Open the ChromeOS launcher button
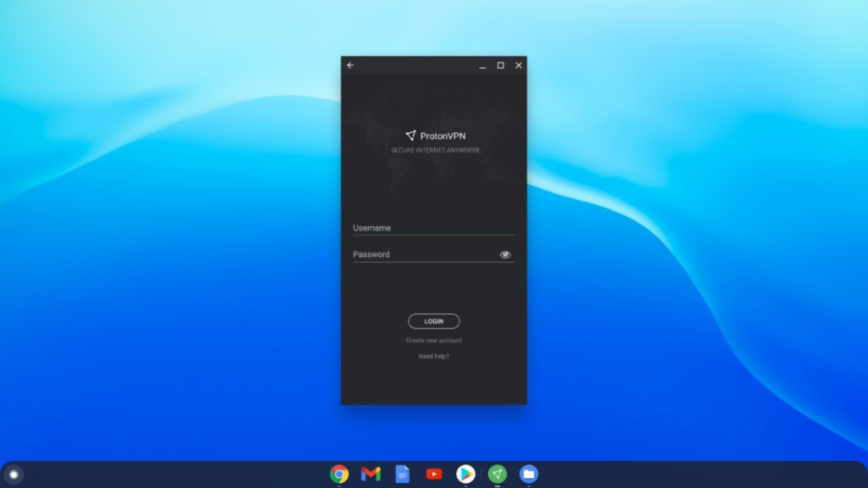The width and height of the screenshot is (868, 488). click(x=14, y=474)
